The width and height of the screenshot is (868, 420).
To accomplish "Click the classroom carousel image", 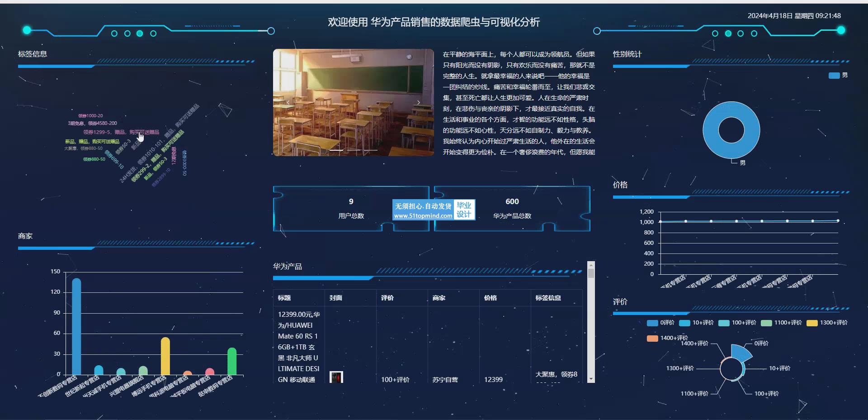I will pos(354,103).
